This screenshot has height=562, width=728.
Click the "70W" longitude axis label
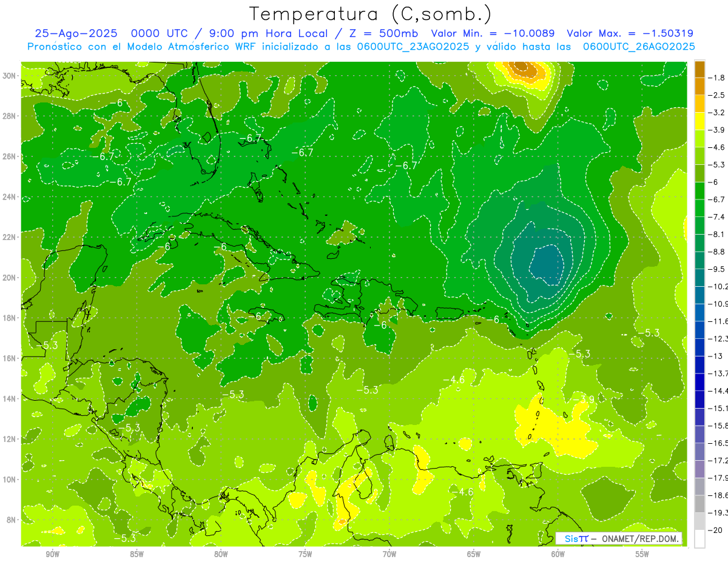(x=389, y=554)
